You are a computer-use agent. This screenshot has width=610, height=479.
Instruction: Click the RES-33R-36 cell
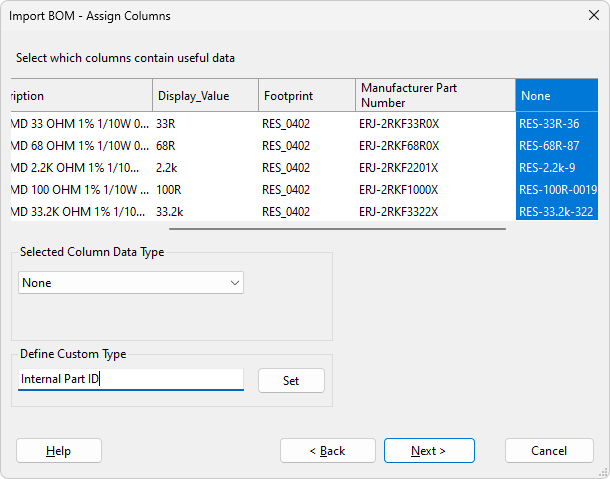point(549,124)
